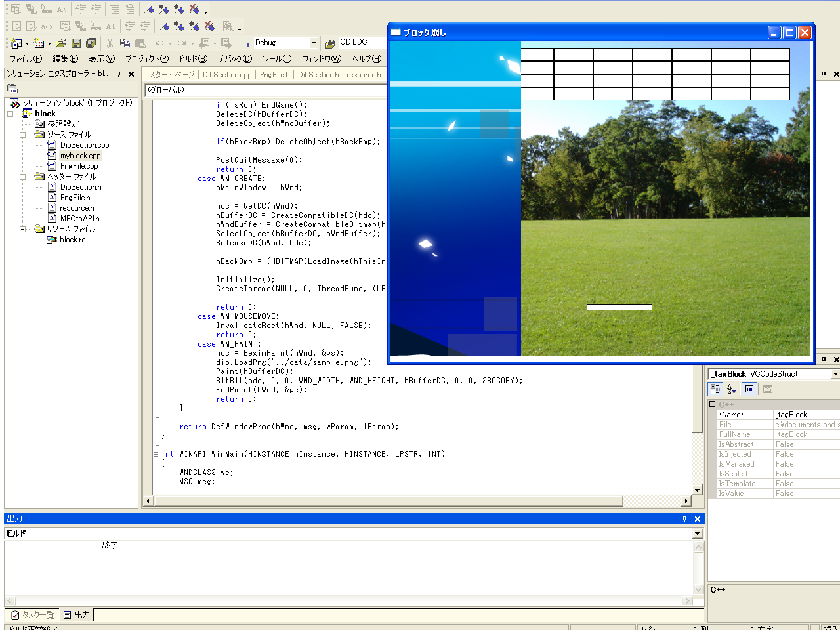Select myblock.cpp in Solution Explorer

point(80,156)
